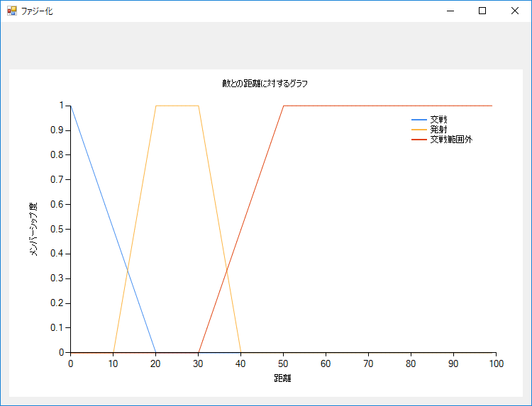Click the chart title 敵との距離に対するグラフ

point(265,84)
